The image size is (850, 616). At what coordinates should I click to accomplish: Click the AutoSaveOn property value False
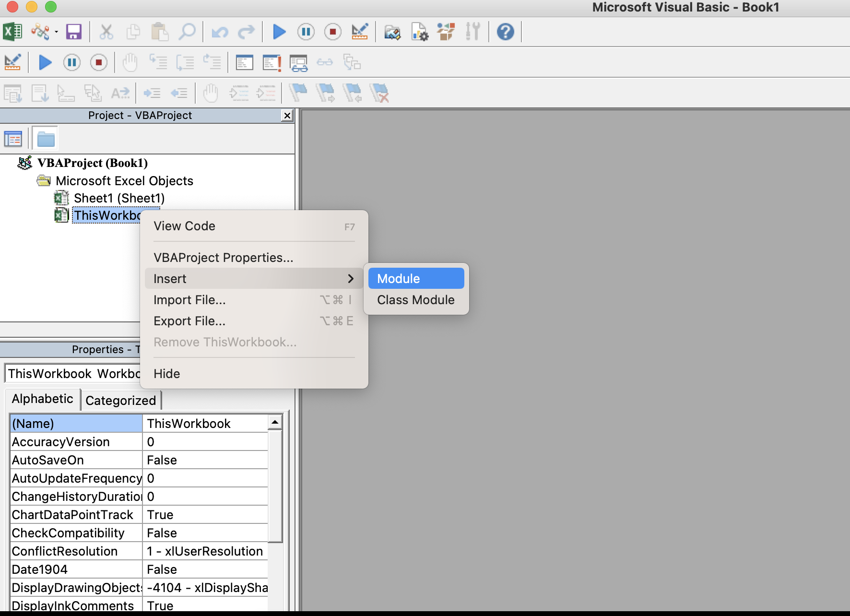click(x=205, y=460)
